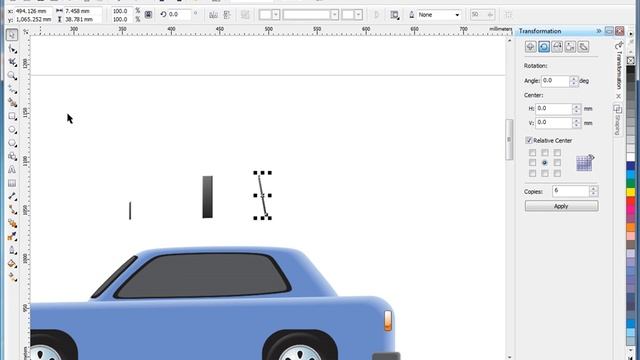Uncheck the Relative Center checkbox
The width and height of the screenshot is (640, 360).
pos(529,140)
